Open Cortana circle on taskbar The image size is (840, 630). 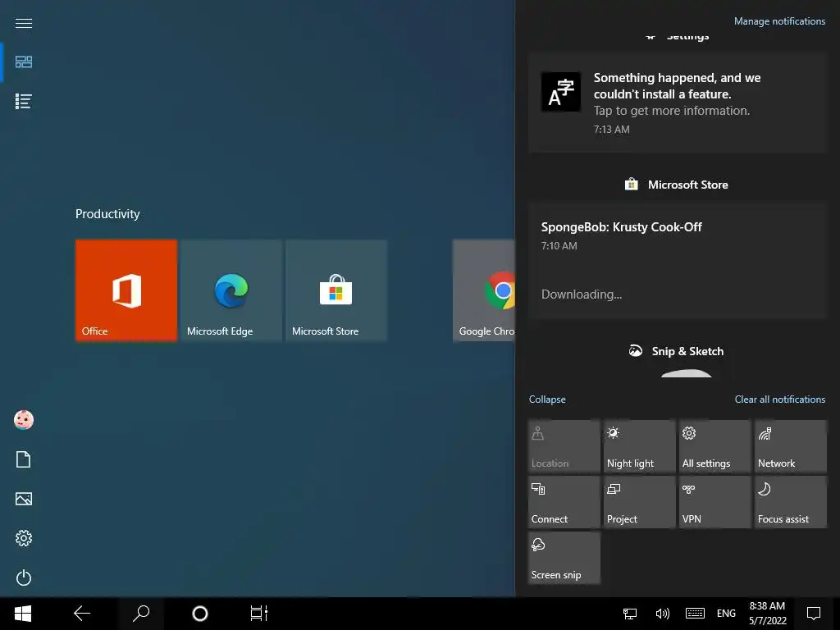[200, 614]
